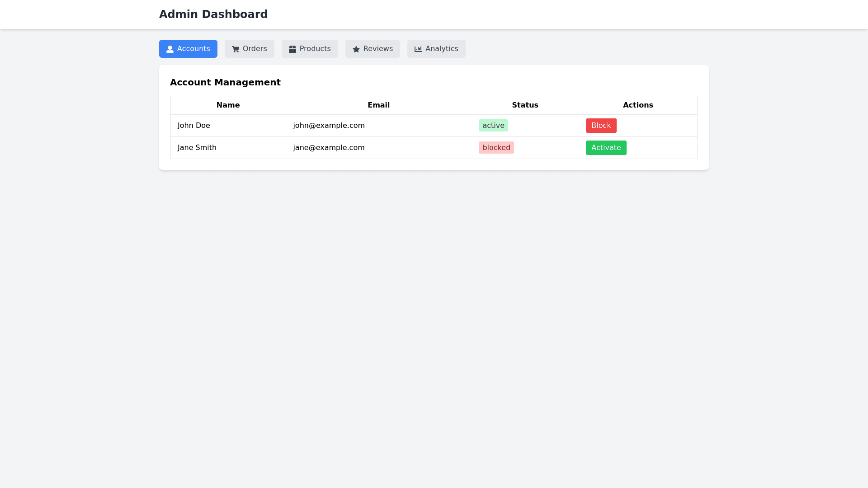868x488 pixels.
Task: Click the Status column header
Action: tap(525, 105)
